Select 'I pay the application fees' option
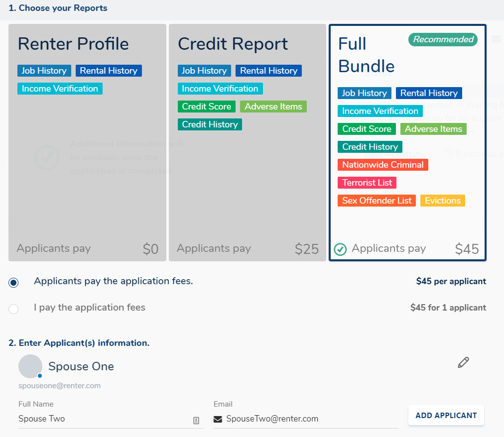 click(13, 309)
